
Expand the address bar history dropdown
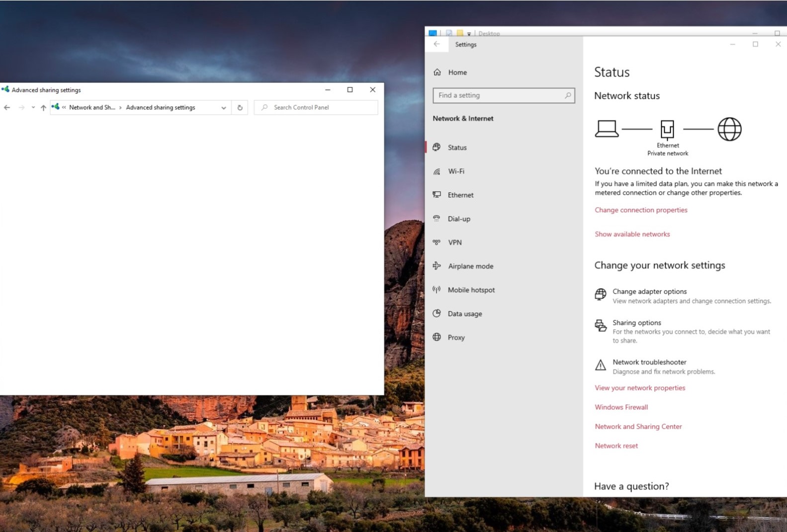[224, 108]
